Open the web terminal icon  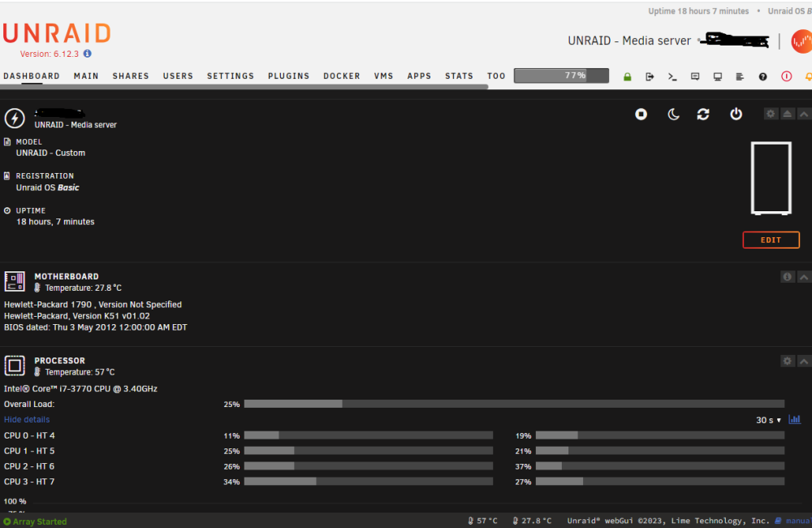[672, 76]
